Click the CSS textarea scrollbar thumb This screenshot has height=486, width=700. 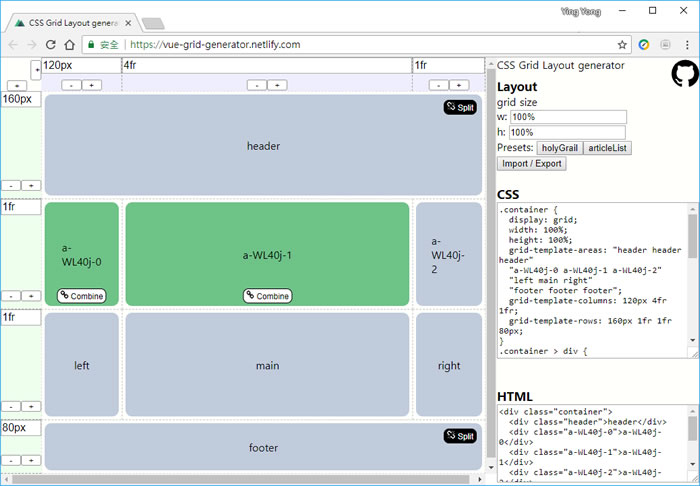click(x=693, y=236)
